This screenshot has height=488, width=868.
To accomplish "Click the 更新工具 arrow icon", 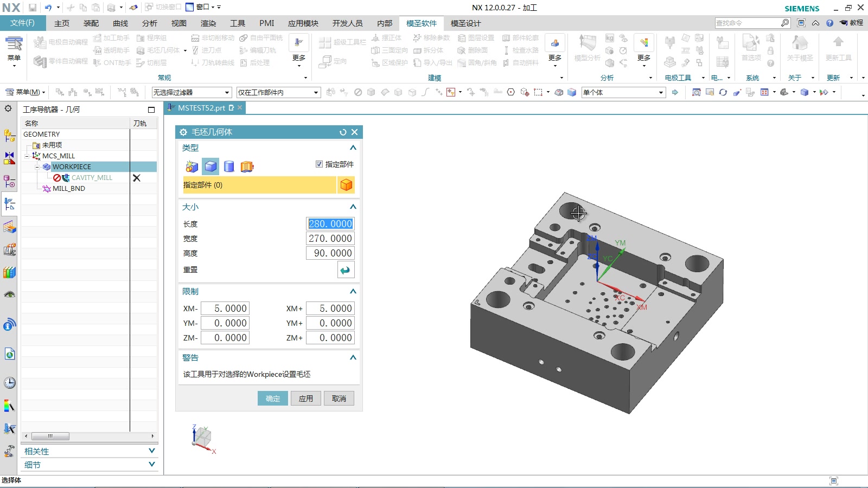I will 838,48.
